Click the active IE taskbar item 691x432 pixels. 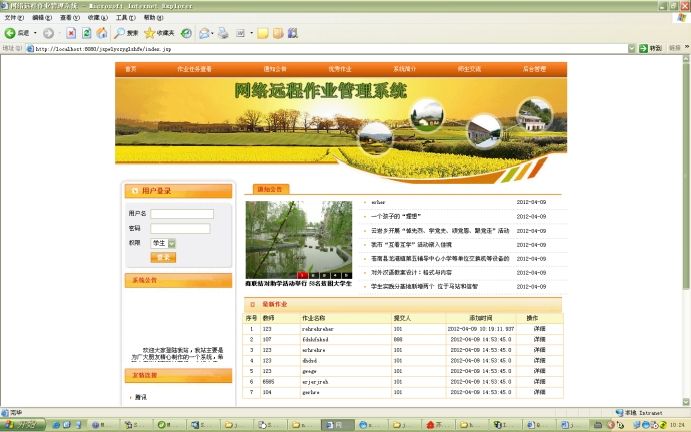(337, 425)
